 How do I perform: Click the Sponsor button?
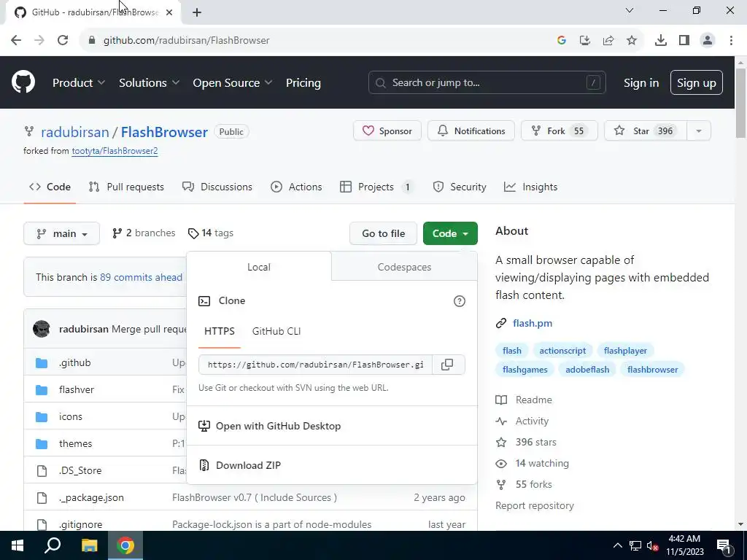(387, 131)
